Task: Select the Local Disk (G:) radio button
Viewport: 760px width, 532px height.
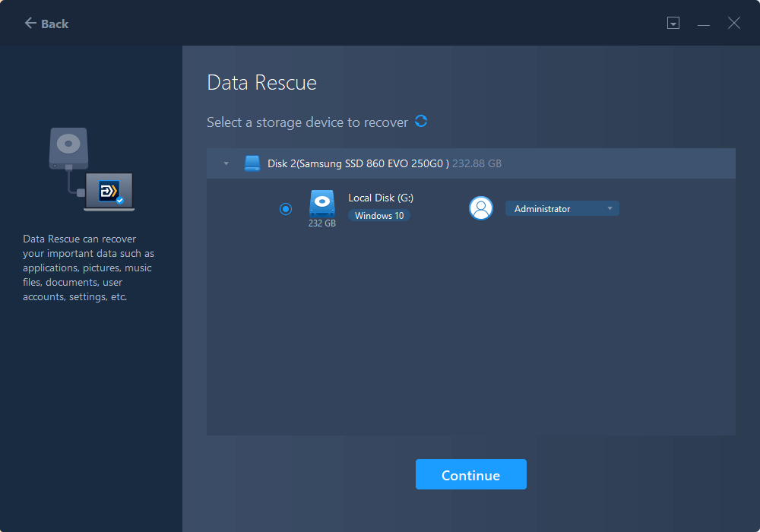Action: [286, 209]
